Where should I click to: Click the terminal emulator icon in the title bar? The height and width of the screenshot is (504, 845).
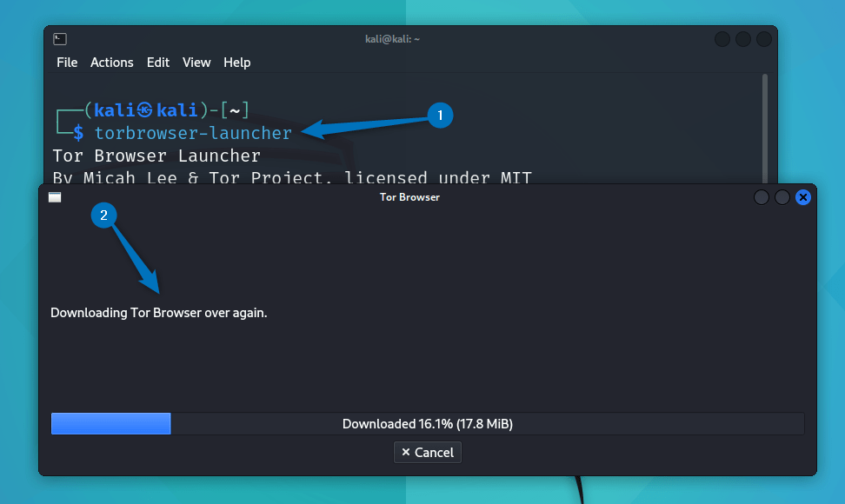59,38
